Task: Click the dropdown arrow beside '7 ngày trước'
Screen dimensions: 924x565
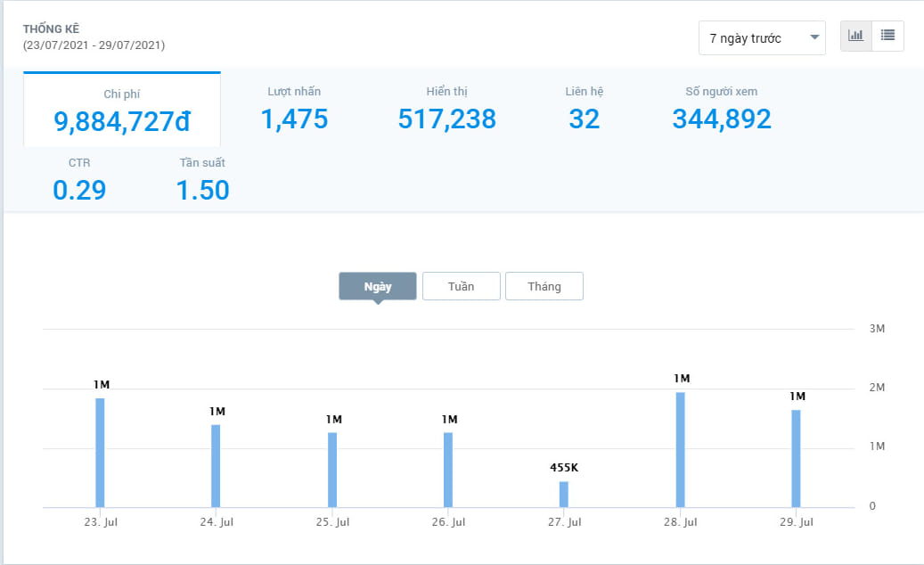Action: (x=814, y=38)
